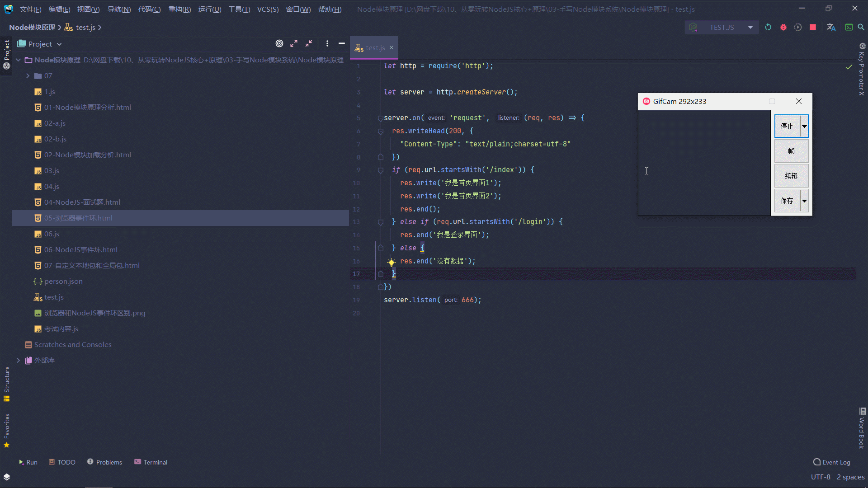Run with coverage icon in toolbar
The height and width of the screenshot is (488, 868).
pyautogui.click(x=798, y=27)
